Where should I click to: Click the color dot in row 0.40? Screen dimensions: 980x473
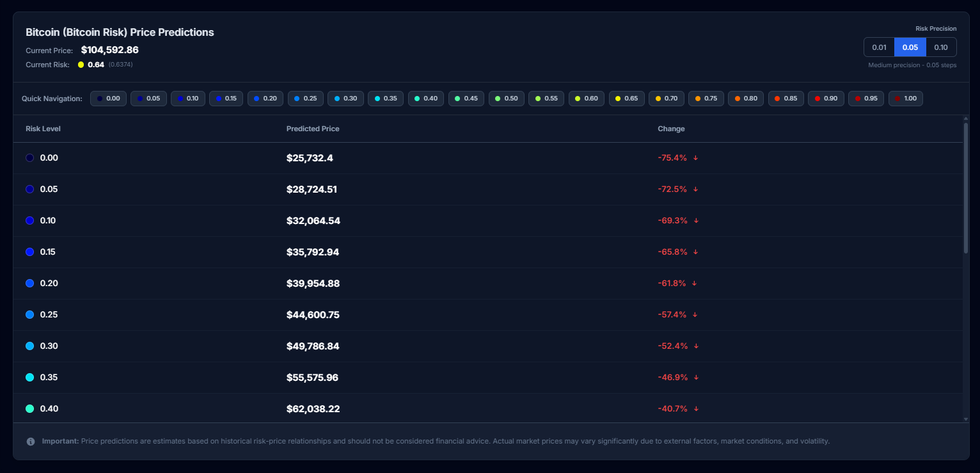(x=29, y=408)
